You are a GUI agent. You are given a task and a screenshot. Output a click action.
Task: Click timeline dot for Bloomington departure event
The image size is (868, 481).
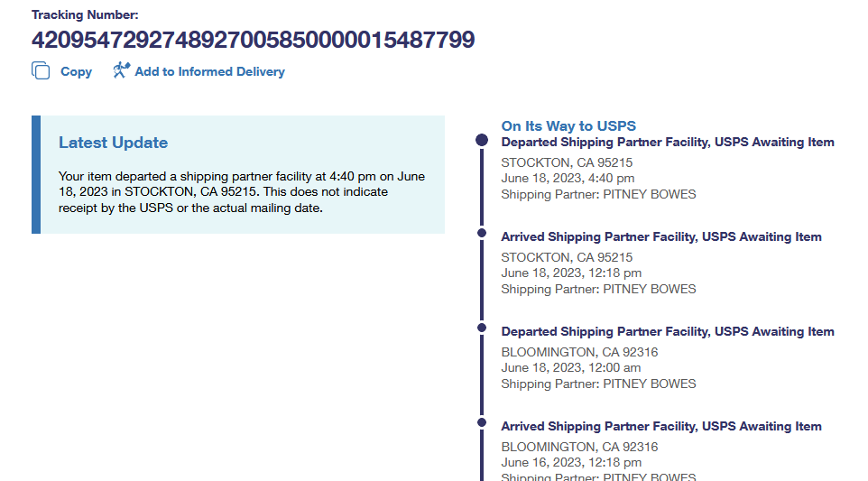[482, 328]
